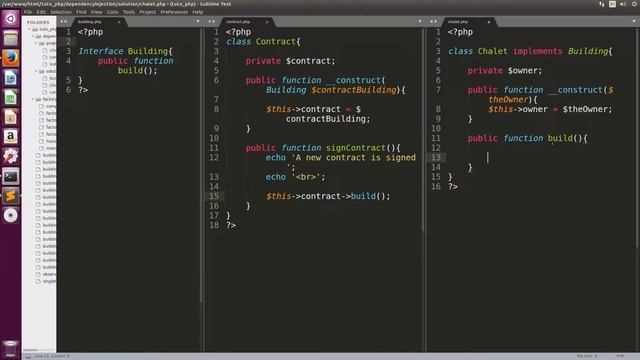Open the View menu

[x=96, y=12]
